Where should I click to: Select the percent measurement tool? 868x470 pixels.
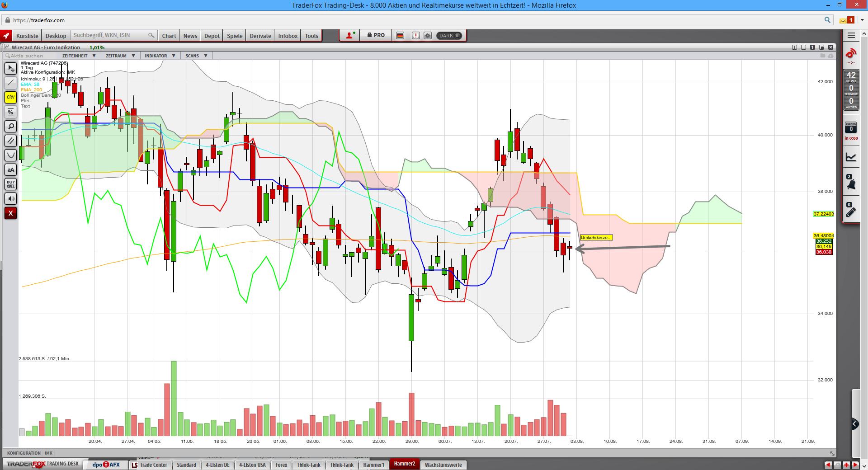click(x=11, y=112)
